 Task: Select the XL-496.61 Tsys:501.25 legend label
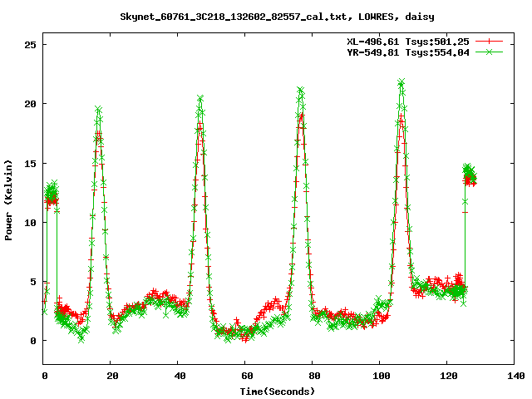(x=408, y=42)
